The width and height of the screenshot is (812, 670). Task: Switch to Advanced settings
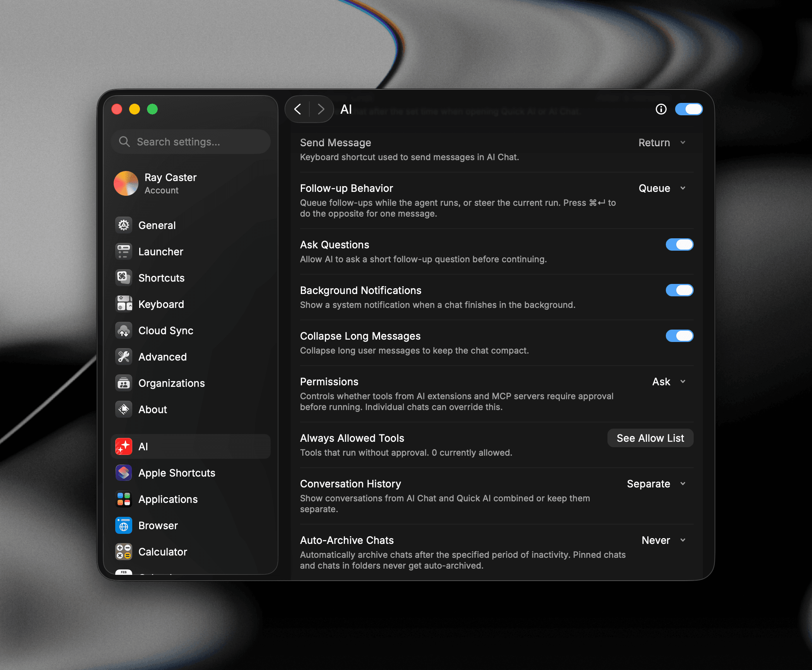tap(191, 357)
